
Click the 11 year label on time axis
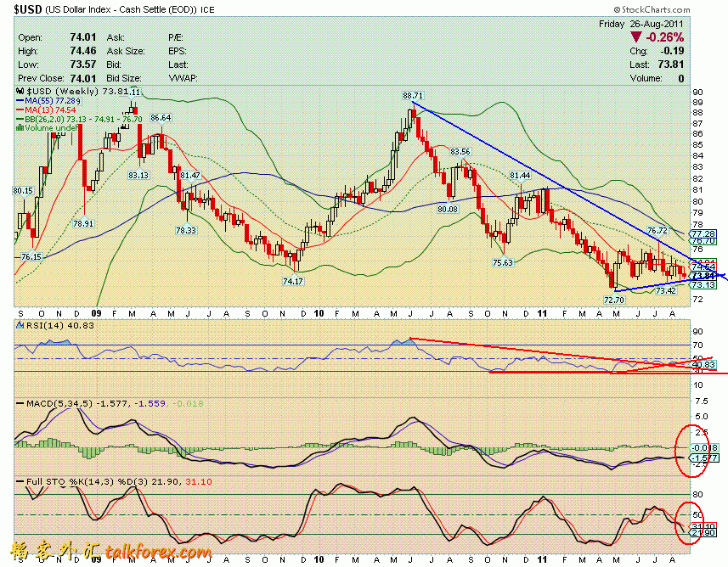(542, 314)
